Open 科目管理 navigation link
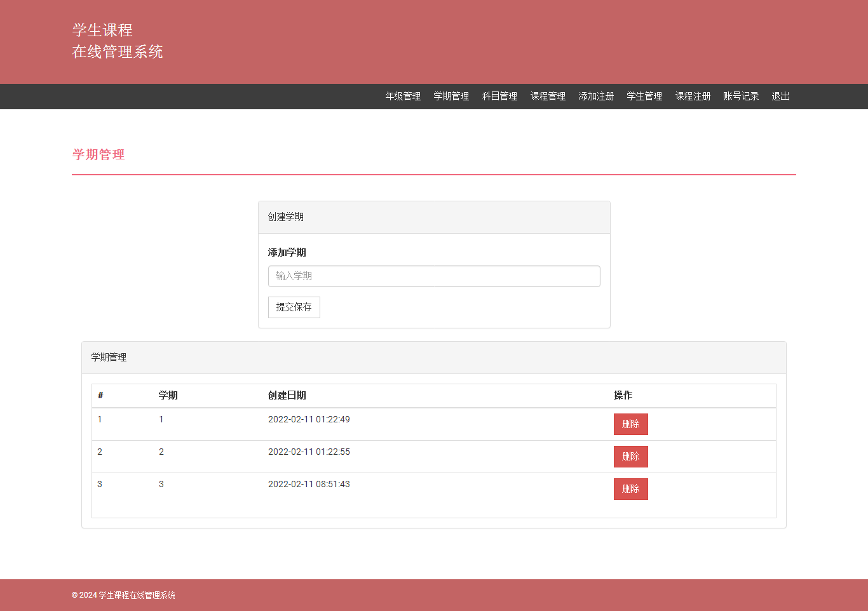 pyautogui.click(x=499, y=97)
